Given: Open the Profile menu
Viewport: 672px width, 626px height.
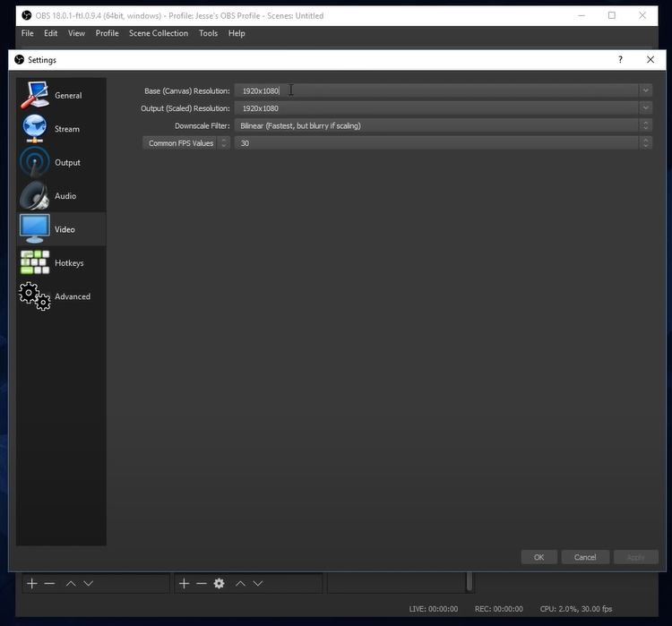Looking at the screenshot, I should [x=107, y=33].
